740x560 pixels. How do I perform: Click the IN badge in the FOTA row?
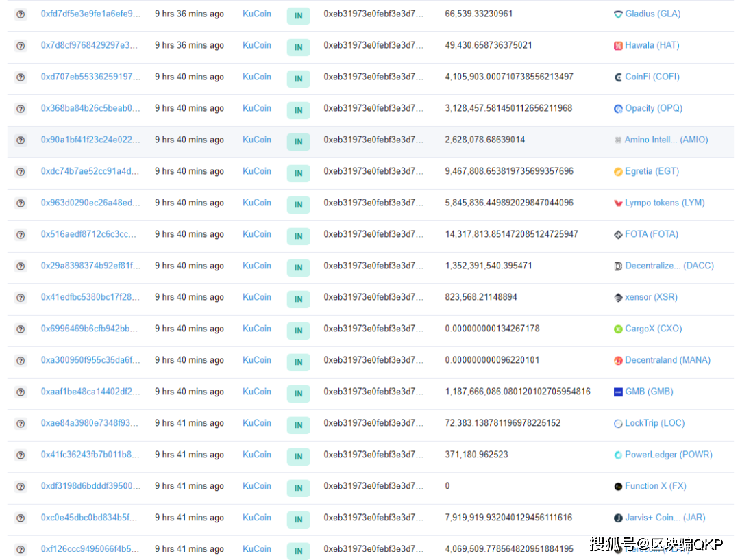click(298, 236)
